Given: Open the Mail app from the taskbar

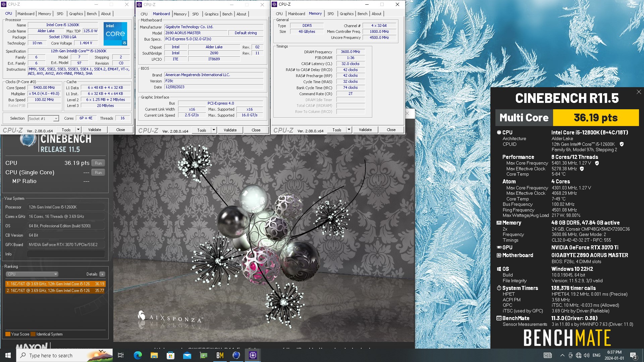Looking at the screenshot, I should coord(187,355).
